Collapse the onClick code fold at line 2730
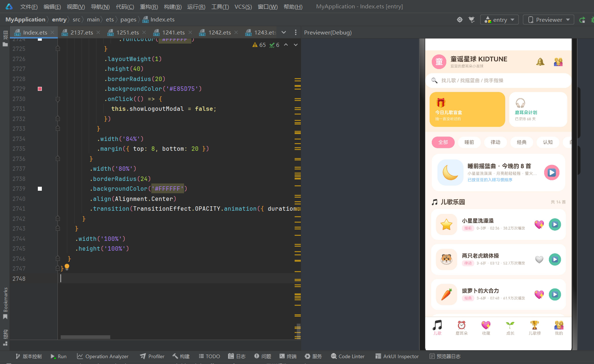Image resolution: width=594 pixels, height=364 pixels. [58, 99]
